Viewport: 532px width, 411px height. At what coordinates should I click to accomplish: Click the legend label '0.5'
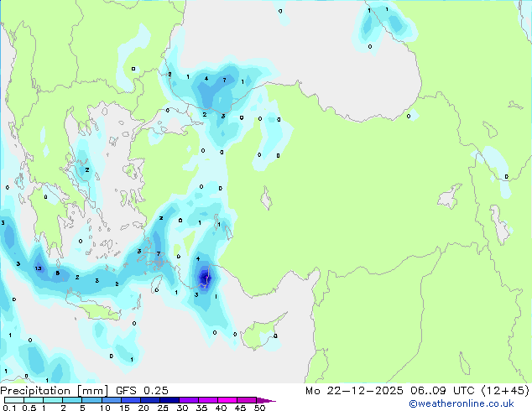point(29,408)
